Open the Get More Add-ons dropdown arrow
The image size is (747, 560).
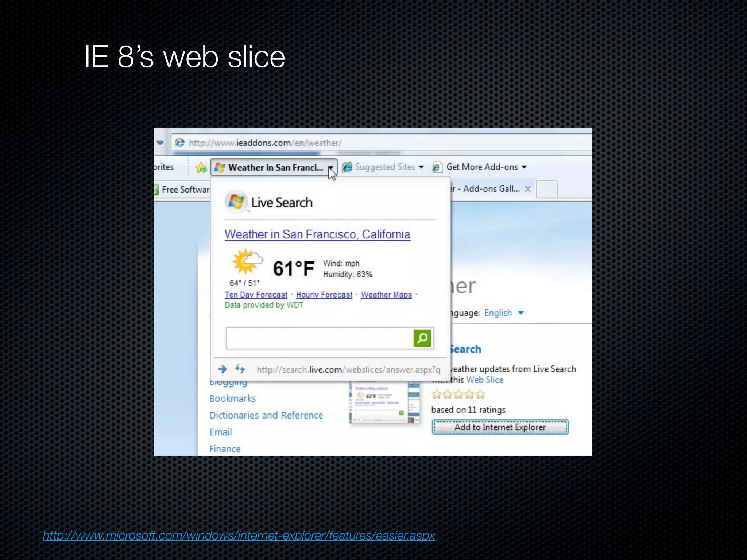pyautogui.click(x=524, y=167)
